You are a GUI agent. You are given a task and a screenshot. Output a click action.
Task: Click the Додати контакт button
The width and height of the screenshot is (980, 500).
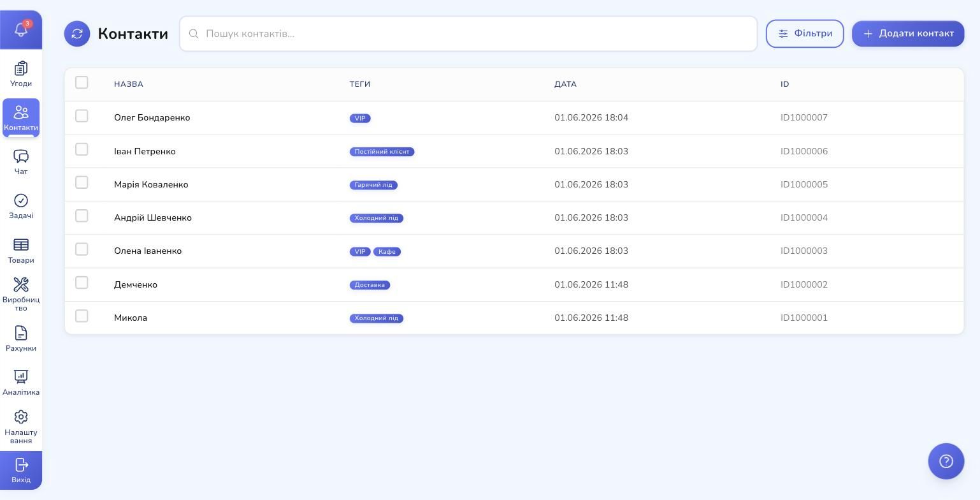[x=908, y=34]
